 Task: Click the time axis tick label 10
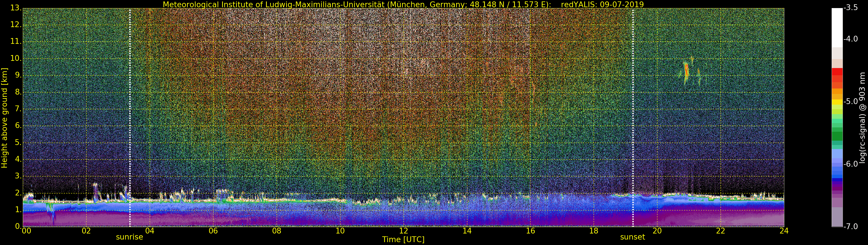[x=340, y=231]
